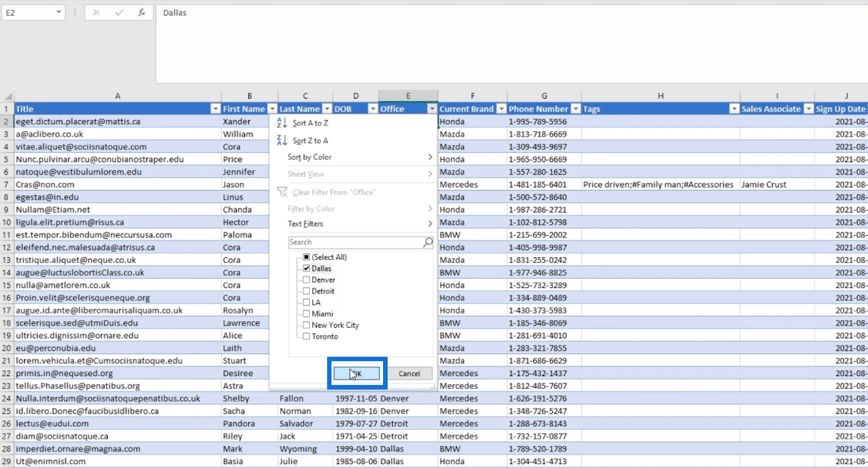This screenshot has height=468, width=868.
Task: Expand the Text Filters arrow chevron
Action: [x=430, y=224]
